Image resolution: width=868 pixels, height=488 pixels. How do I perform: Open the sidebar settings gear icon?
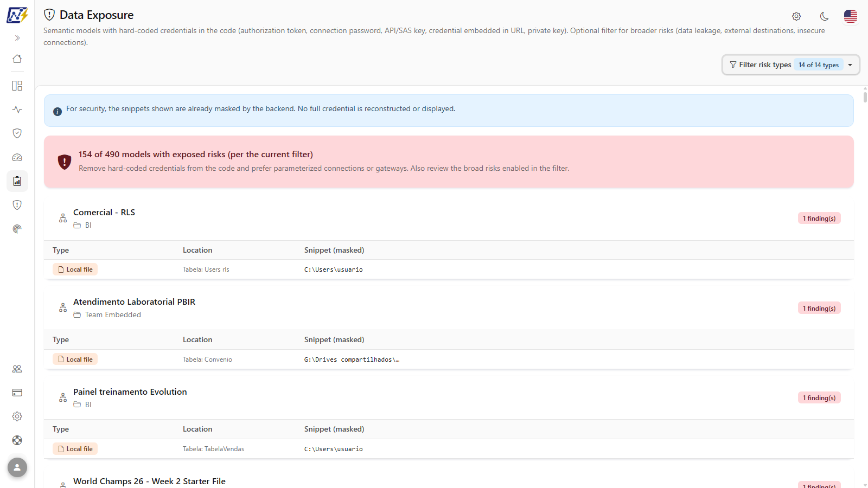tap(17, 416)
